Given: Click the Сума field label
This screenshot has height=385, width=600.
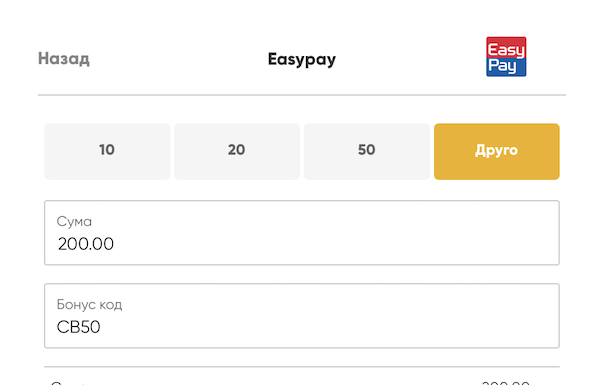Looking at the screenshot, I should pyautogui.click(x=74, y=222).
